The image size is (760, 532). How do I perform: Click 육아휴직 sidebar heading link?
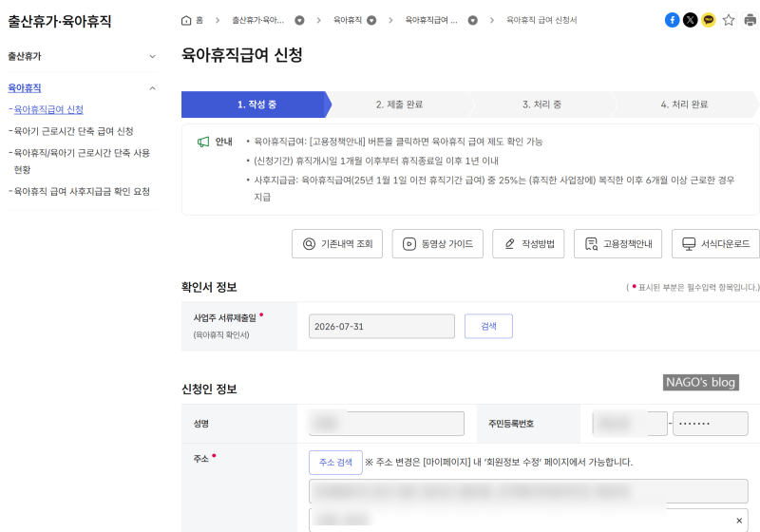pos(25,88)
